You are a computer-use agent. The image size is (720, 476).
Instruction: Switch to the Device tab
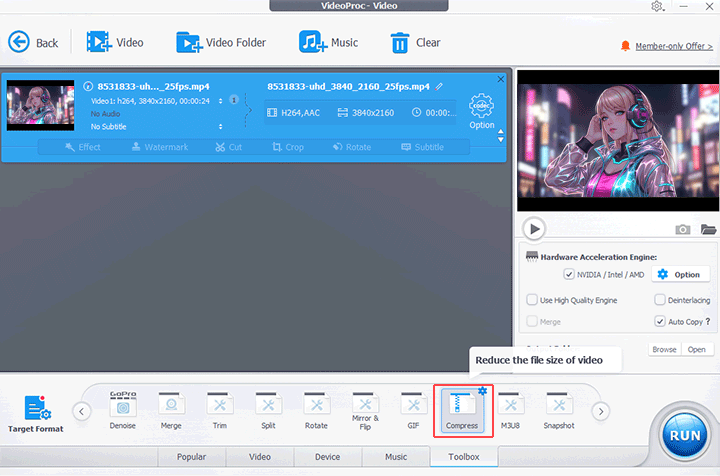[327, 457]
